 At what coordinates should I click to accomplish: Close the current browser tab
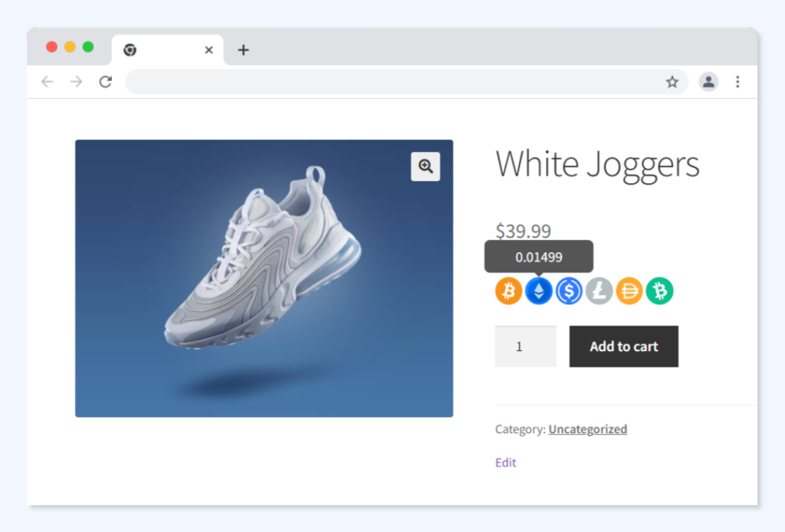[209, 51]
